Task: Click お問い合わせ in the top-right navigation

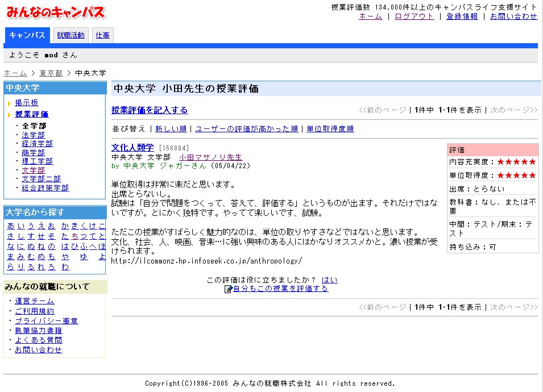Action: (513, 16)
